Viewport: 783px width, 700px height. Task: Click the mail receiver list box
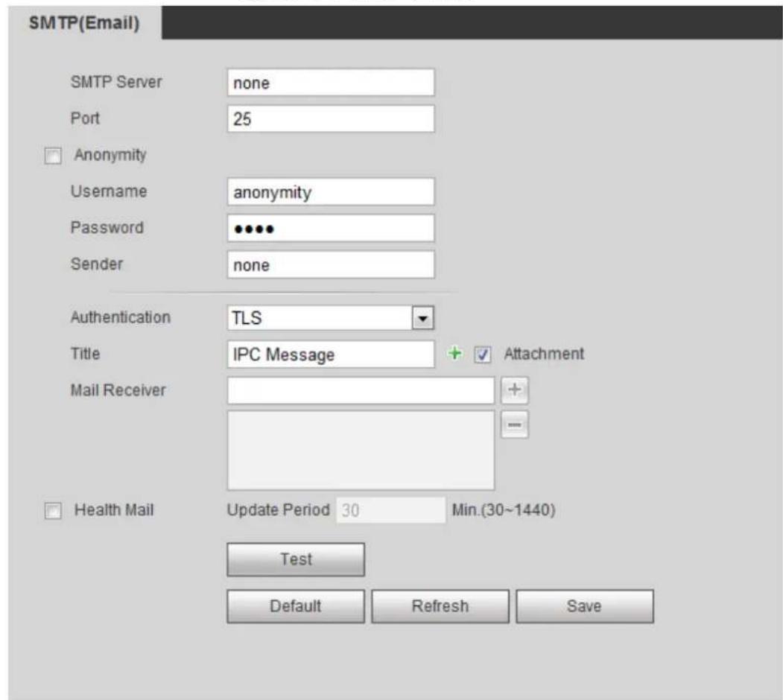[361, 451]
